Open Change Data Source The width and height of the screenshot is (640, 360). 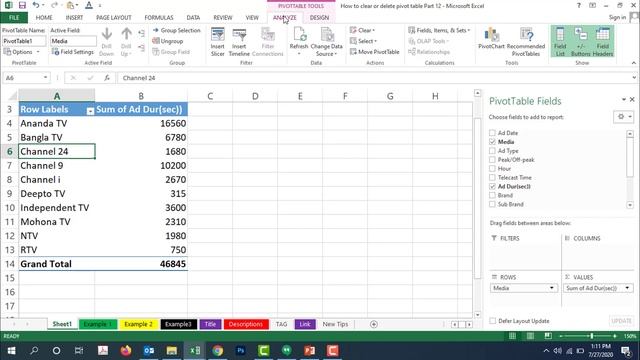327,42
